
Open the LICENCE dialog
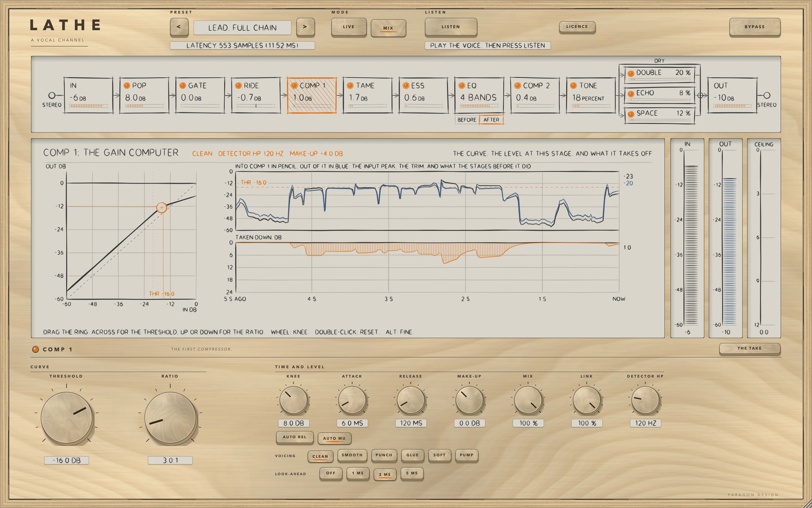click(x=577, y=27)
